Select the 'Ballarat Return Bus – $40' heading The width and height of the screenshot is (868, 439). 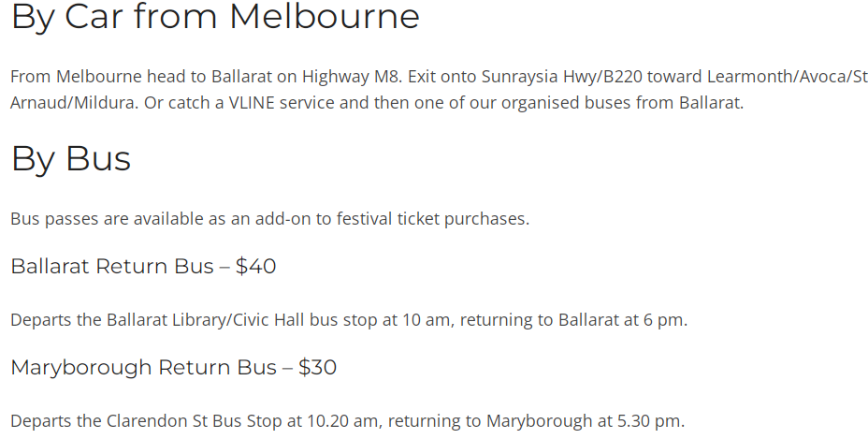click(x=143, y=266)
